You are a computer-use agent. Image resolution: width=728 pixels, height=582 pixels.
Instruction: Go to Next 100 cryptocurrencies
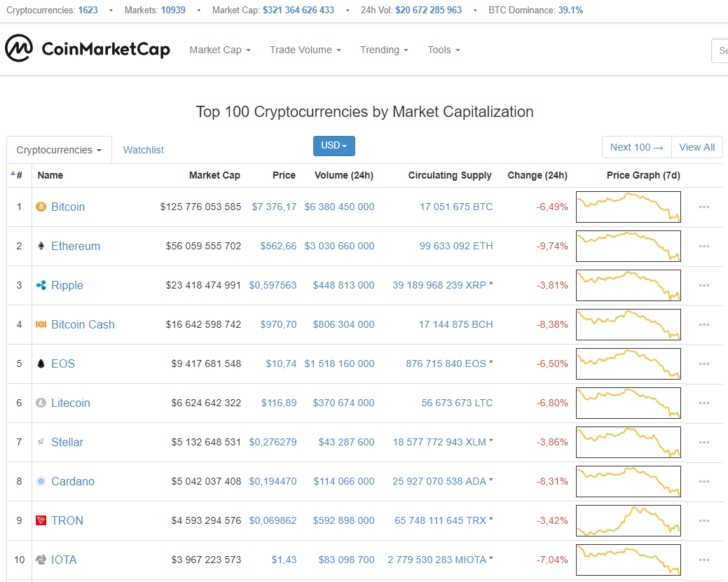coord(636,147)
